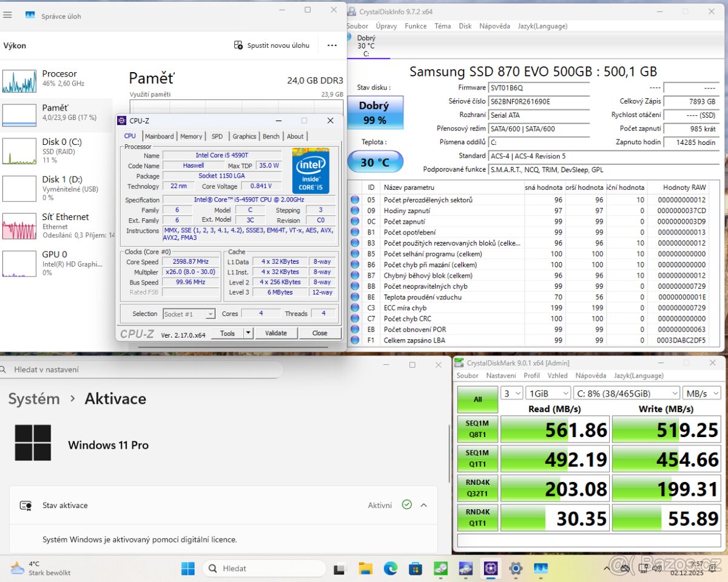Open File Explorer from the taskbar
Viewport: 728px width, 582px height.
(x=365, y=569)
